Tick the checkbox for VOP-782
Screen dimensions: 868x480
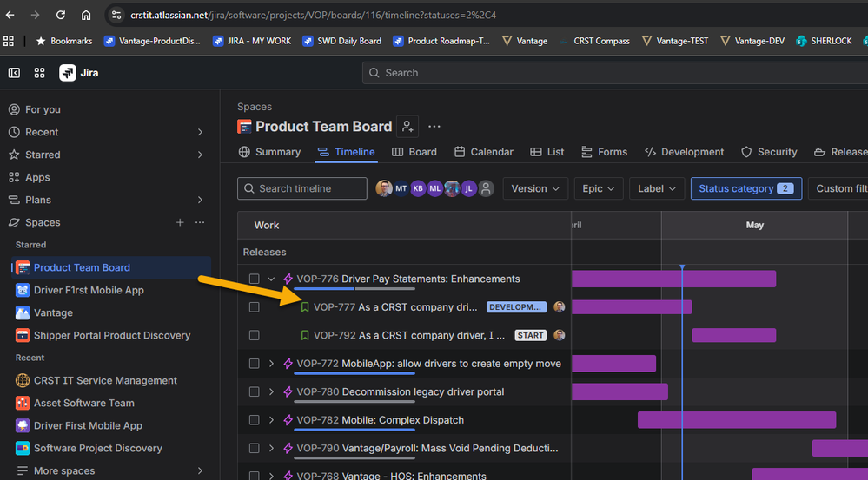click(254, 420)
